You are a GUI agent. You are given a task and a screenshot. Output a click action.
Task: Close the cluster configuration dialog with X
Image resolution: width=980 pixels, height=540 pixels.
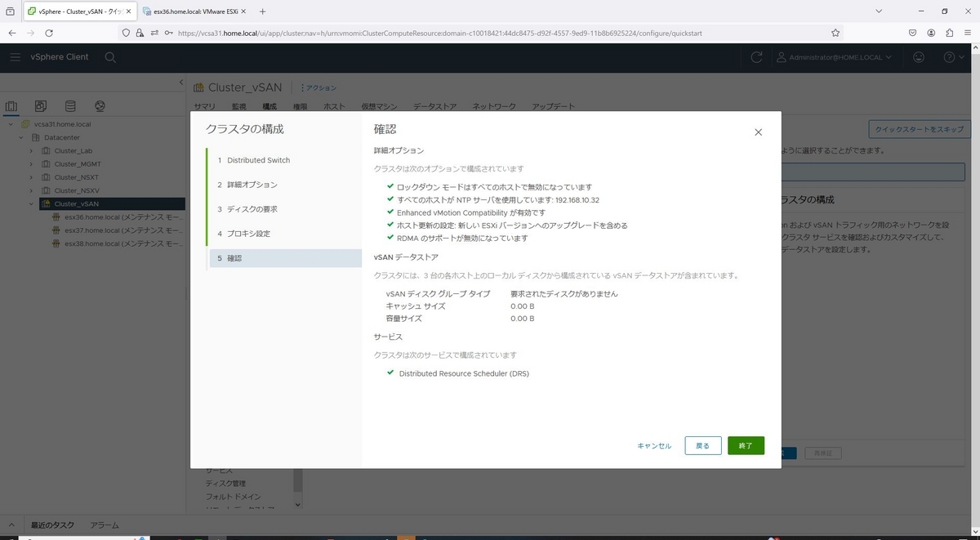click(x=758, y=132)
